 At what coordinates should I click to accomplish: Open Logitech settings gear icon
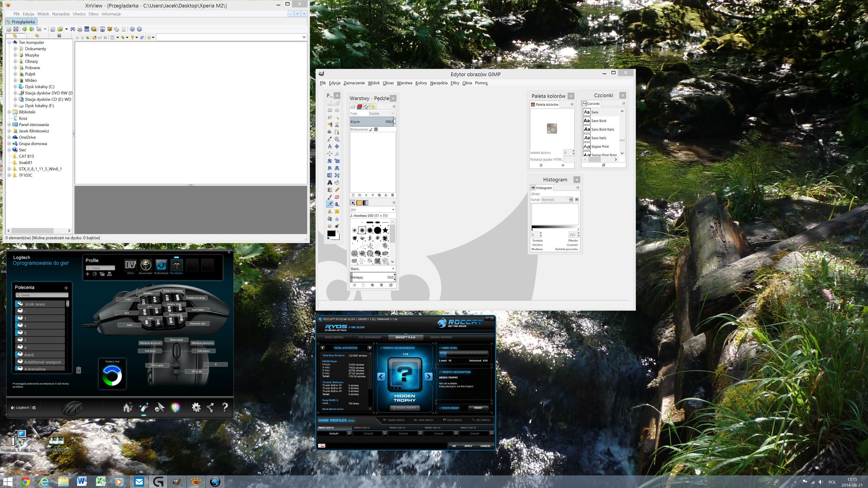point(196,407)
